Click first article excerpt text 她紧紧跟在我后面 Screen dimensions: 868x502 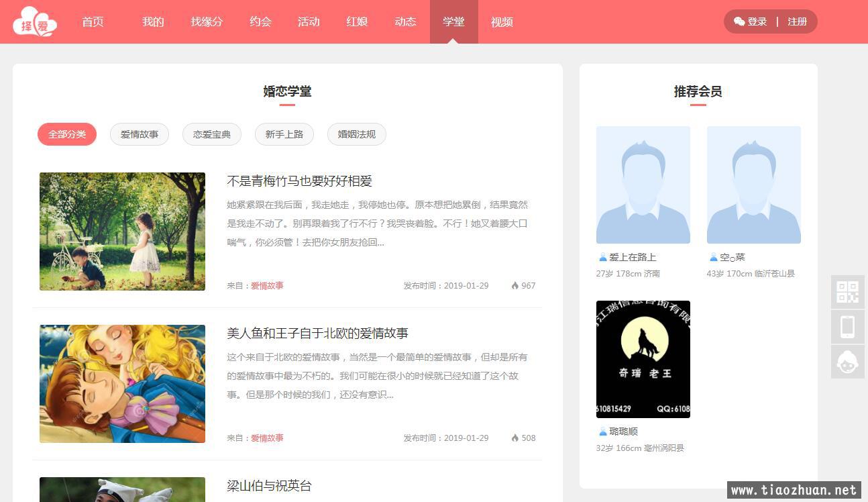click(378, 223)
